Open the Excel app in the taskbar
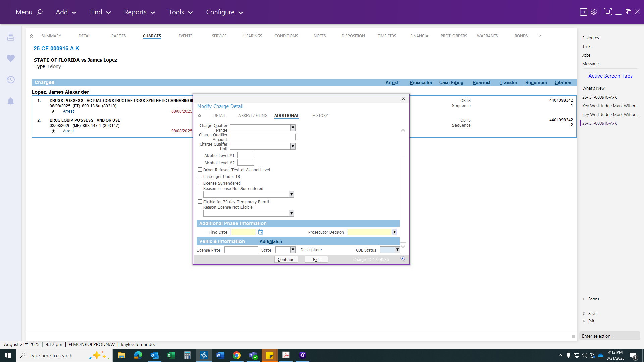 (171, 355)
